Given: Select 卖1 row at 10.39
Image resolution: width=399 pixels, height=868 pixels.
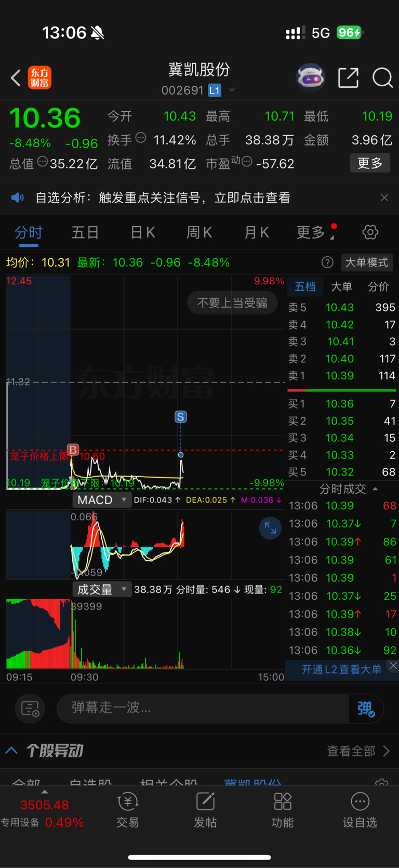Looking at the screenshot, I should tap(342, 375).
